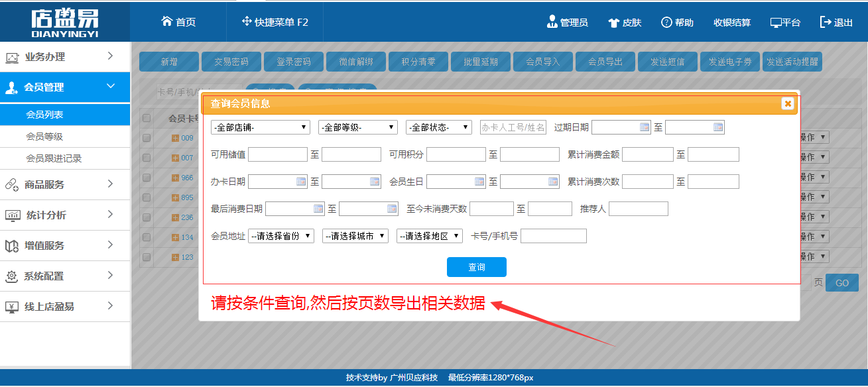Select 会员列表 submenu item
Screen dimensions: 868x387
click(65, 115)
